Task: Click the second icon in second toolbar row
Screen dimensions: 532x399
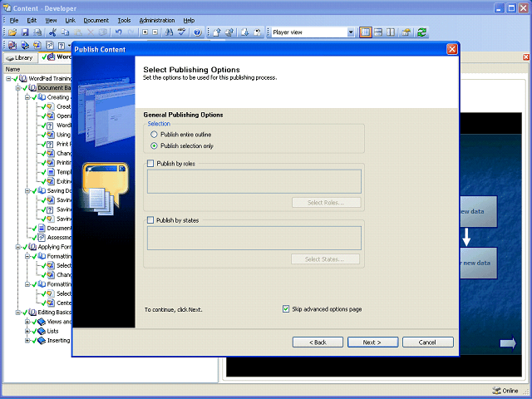Action: click(25, 45)
